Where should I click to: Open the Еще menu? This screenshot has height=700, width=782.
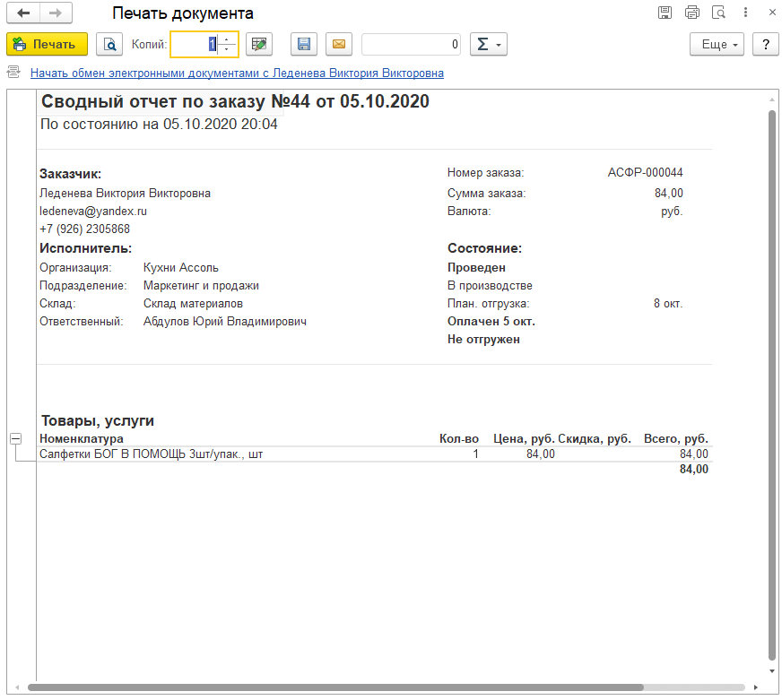click(717, 44)
